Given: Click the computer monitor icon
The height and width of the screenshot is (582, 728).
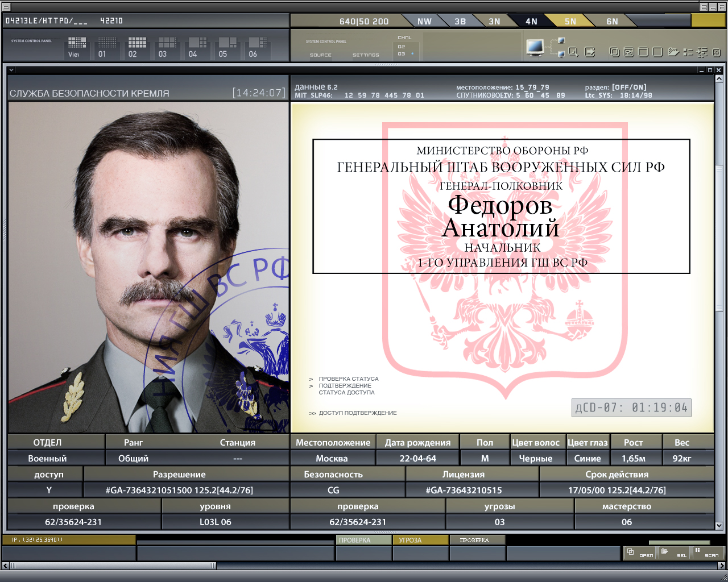Looking at the screenshot, I should tap(535, 47).
